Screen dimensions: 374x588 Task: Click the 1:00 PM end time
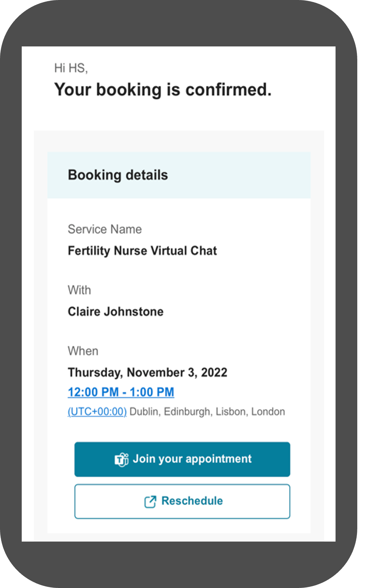(152, 392)
